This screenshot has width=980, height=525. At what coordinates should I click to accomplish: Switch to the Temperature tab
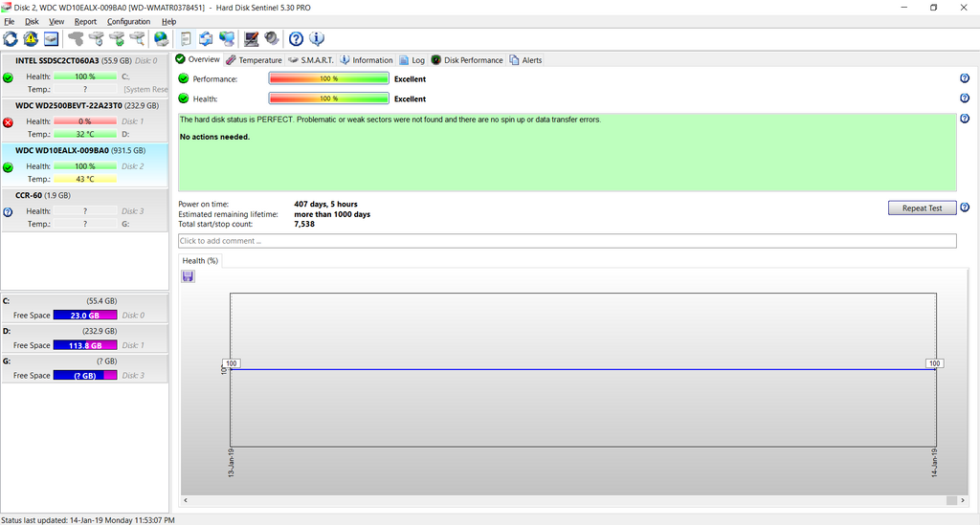coord(254,60)
